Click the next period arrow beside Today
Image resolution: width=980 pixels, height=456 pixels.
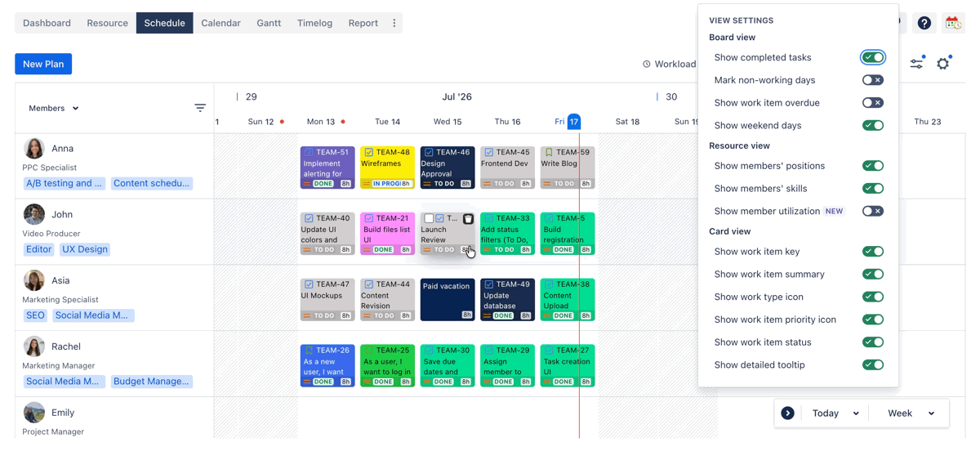pos(787,414)
